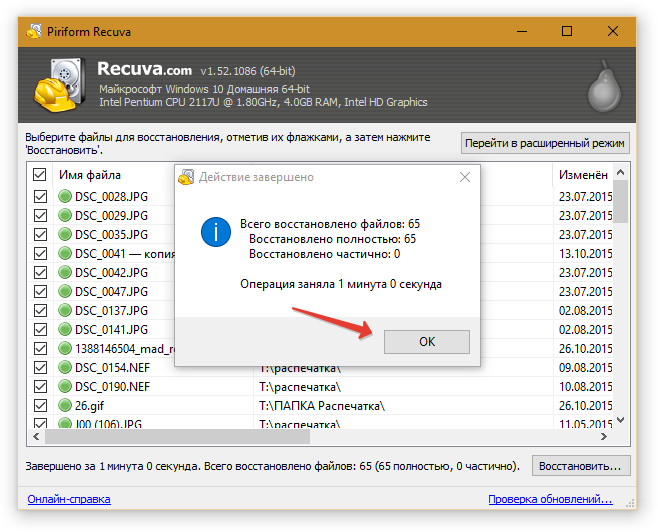
Task: Uncheck the DSC_0190.NEF checkbox
Action: [x=40, y=386]
